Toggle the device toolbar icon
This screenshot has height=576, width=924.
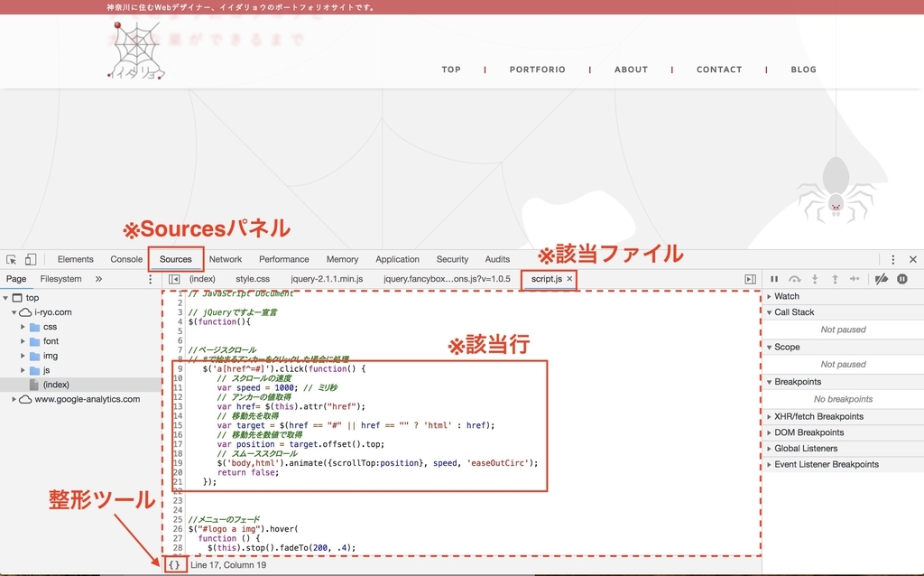(x=30, y=259)
